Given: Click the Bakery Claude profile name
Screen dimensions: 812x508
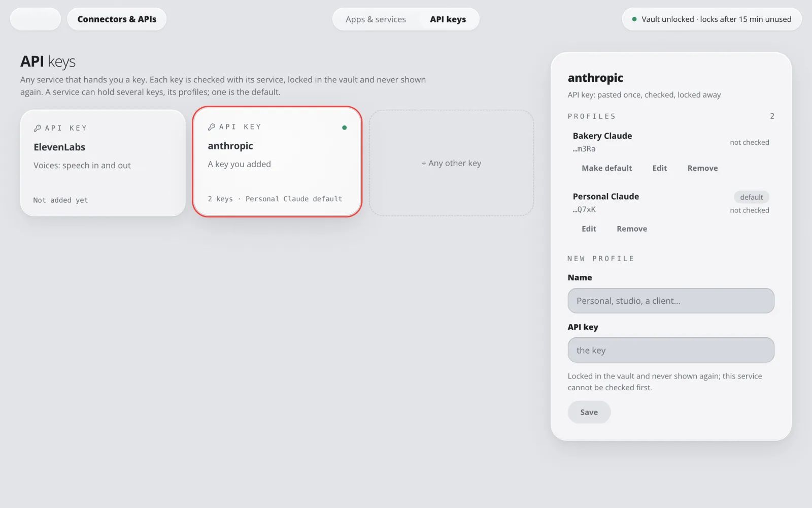Looking at the screenshot, I should (602, 136).
